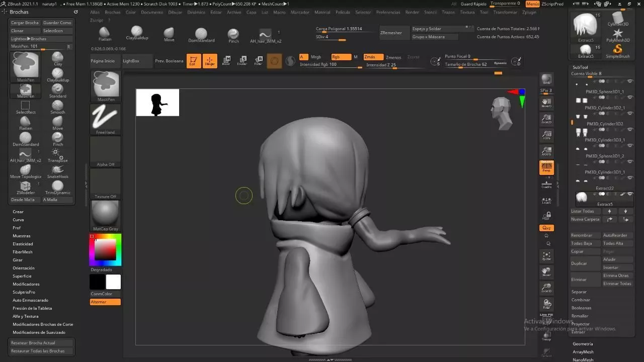Expand the Auto Enmascarado submenu
This screenshot has height=362, width=644.
tap(31, 300)
